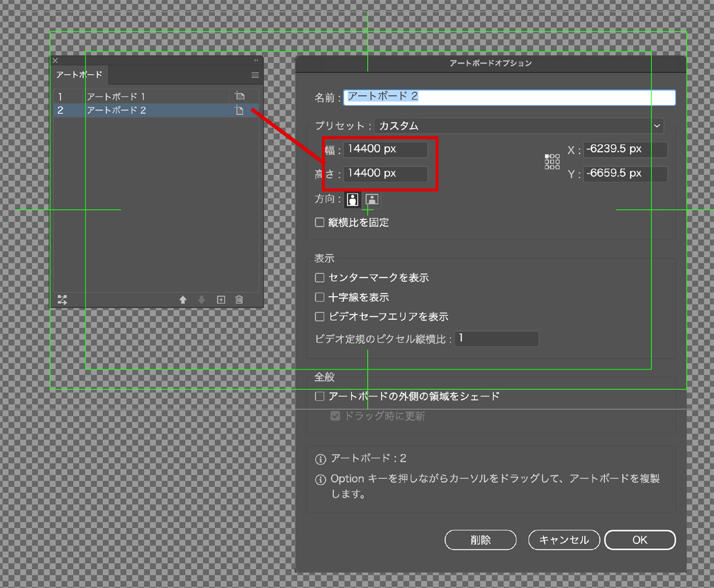Check センターマークを表示 option

click(x=320, y=278)
